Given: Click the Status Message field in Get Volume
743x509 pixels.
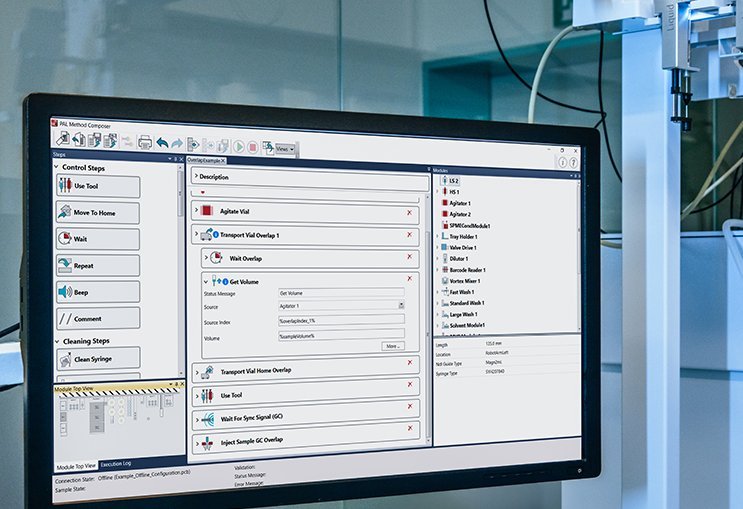Looking at the screenshot, I should click(x=341, y=293).
